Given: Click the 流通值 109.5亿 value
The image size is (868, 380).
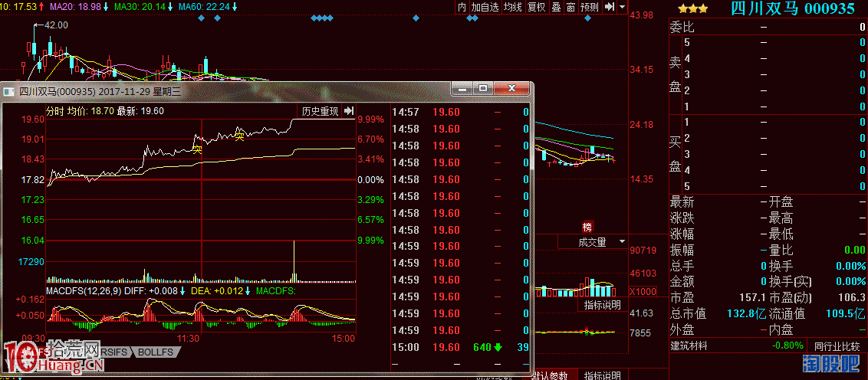Looking at the screenshot, I should 845,314.
